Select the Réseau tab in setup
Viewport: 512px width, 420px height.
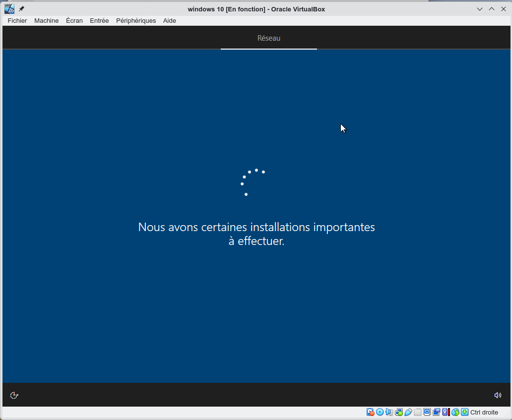(x=269, y=38)
